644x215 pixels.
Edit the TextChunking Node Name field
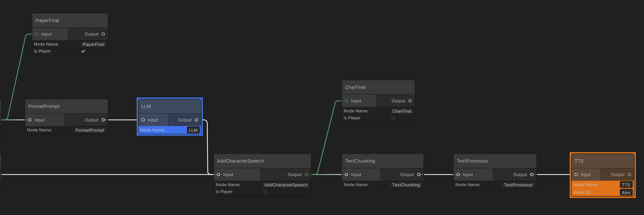(406, 185)
